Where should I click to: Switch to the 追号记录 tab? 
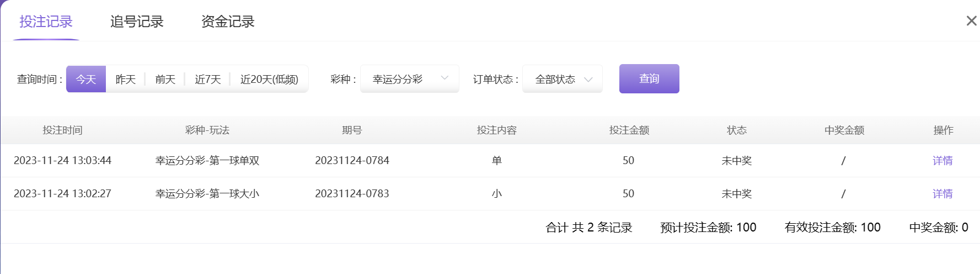pyautogui.click(x=137, y=22)
